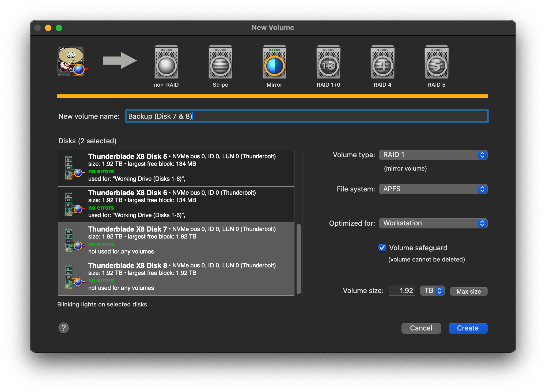Choose the RAID 5 icon

437,62
